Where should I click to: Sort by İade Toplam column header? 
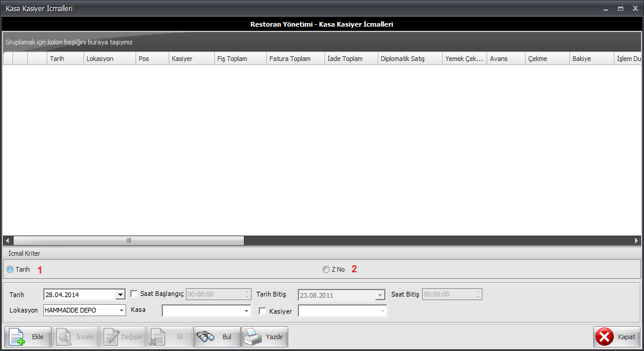coord(351,59)
